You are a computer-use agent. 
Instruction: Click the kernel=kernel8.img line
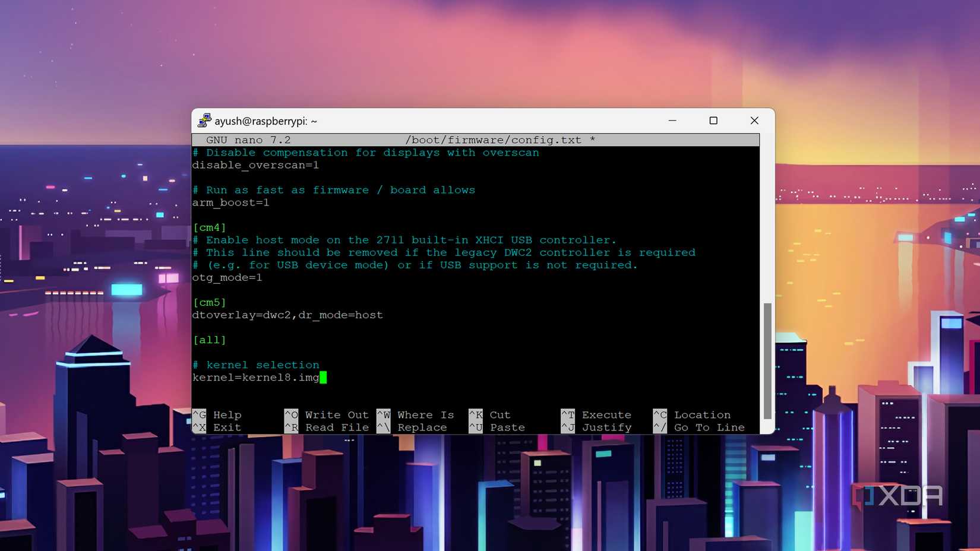click(x=255, y=378)
